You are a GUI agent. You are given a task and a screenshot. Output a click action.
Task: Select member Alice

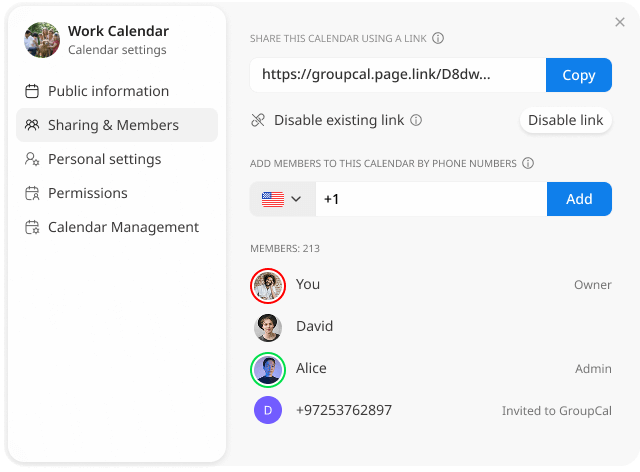click(x=431, y=369)
